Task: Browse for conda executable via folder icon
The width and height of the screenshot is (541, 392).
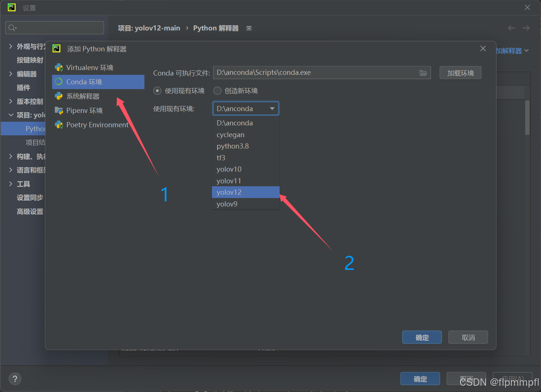Action: tap(423, 73)
